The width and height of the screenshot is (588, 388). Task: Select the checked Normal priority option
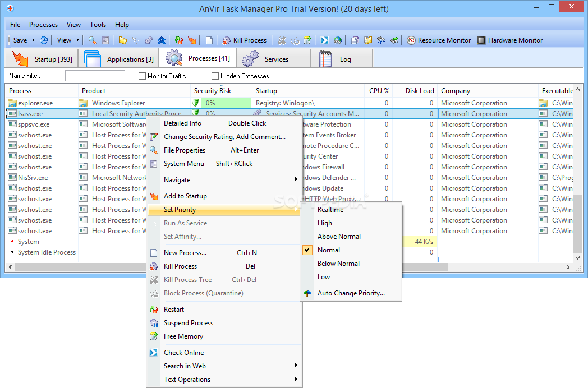[351, 250]
